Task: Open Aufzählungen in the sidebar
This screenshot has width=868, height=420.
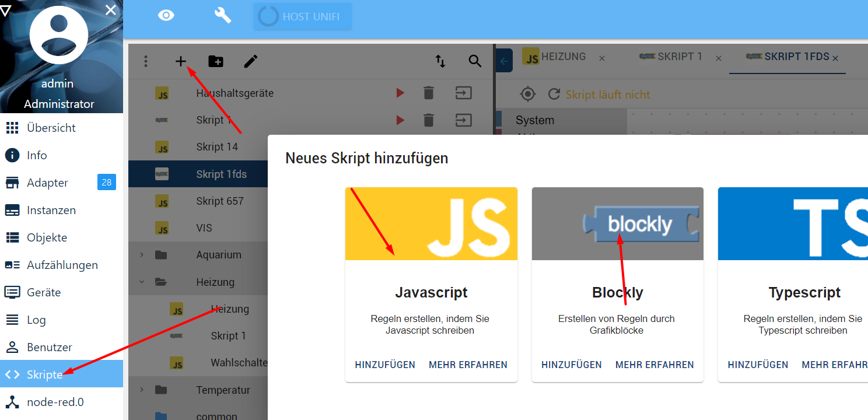Action: pos(61,265)
